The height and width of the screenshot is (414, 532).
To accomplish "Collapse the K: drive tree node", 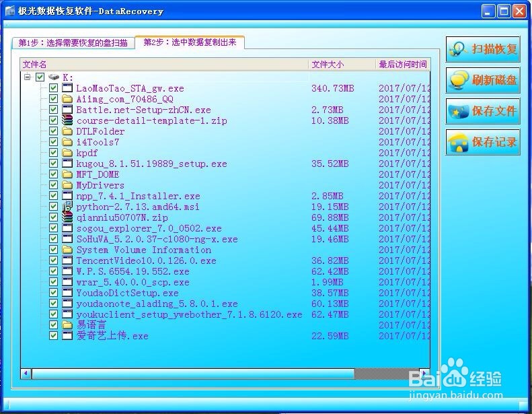I will click(x=28, y=77).
